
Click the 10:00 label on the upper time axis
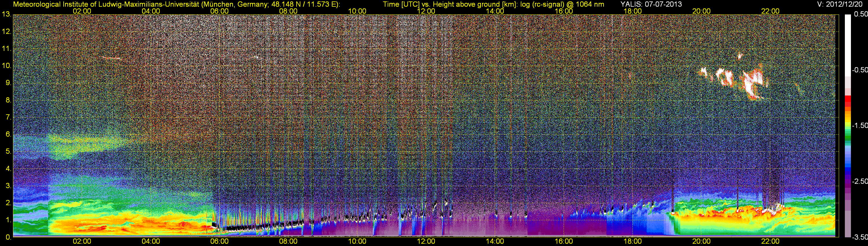click(x=357, y=11)
